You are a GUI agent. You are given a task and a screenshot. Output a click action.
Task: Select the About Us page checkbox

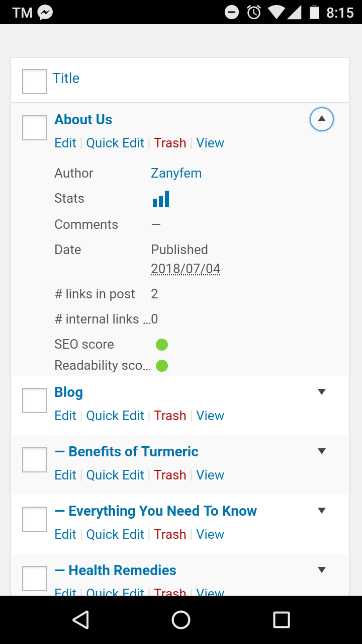35,128
